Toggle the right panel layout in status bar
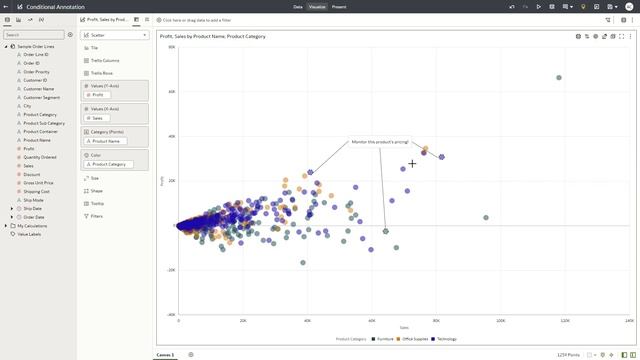This screenshot has height=360, width=640. 633,355
